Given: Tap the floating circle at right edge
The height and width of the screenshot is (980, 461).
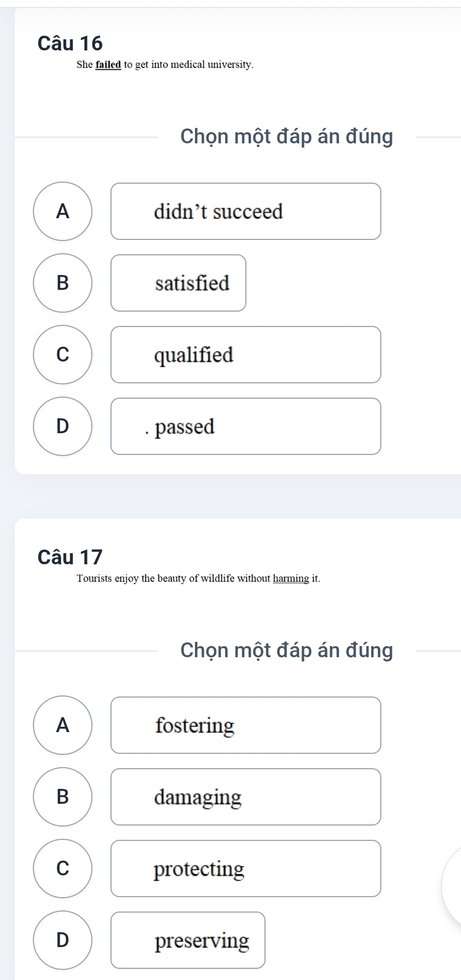Looking at the screenshot, I should pos(451,885).
